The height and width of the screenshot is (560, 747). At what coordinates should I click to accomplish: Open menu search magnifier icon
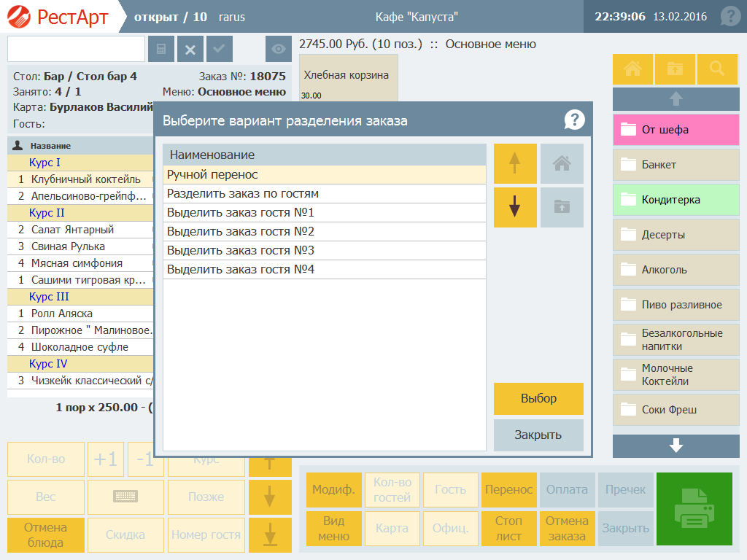[717, 69]
